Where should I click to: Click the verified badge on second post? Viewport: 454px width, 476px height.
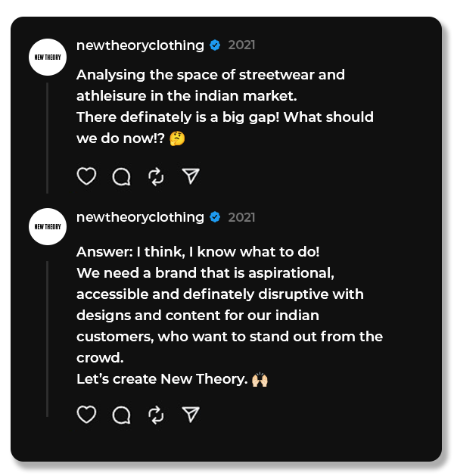pyautogui.click(x=215, y=217)
